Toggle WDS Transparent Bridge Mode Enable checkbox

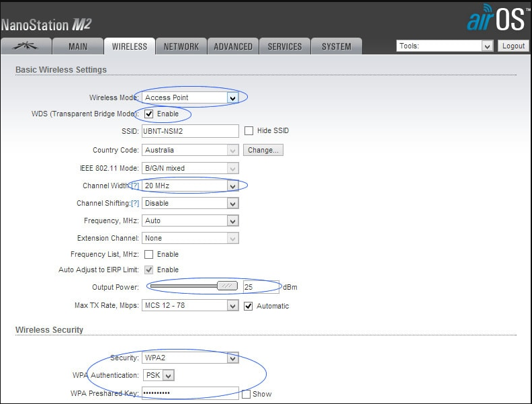click(148, 114)
